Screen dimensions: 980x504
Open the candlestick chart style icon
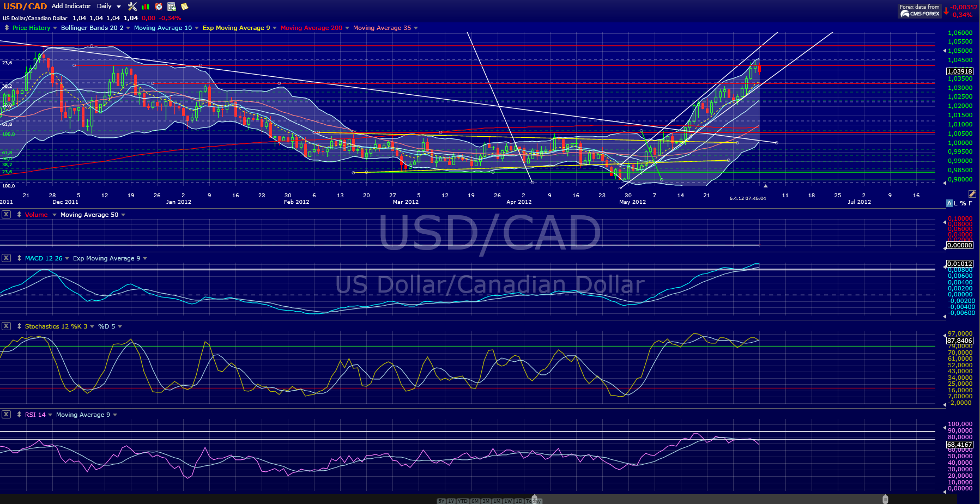tap(146, 7)
